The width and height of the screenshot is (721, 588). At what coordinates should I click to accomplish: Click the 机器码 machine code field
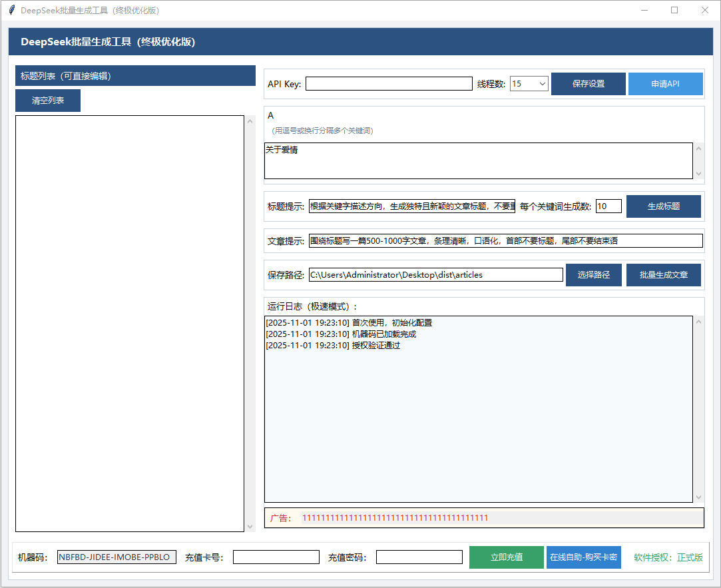[117, 557]
